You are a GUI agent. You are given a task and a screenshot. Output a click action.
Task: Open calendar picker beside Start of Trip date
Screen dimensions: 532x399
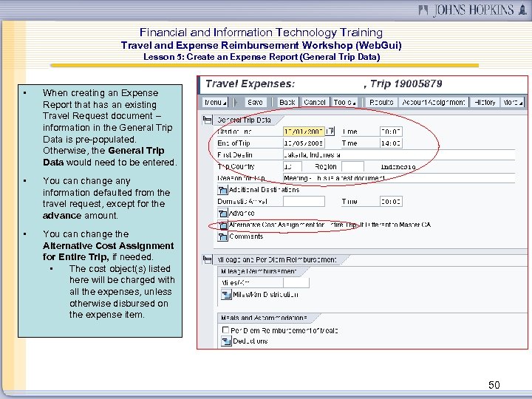[x=330, y=131]
